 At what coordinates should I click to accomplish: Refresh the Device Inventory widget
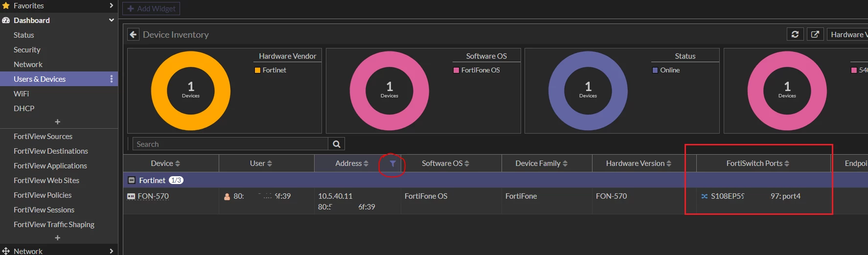point(795,34)
